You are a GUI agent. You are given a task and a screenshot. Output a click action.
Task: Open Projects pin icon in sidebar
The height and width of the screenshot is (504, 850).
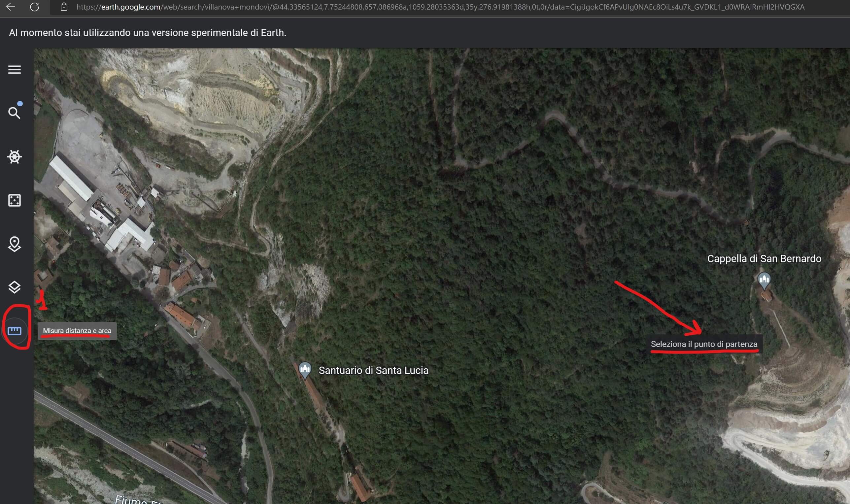tap(14, 244)
